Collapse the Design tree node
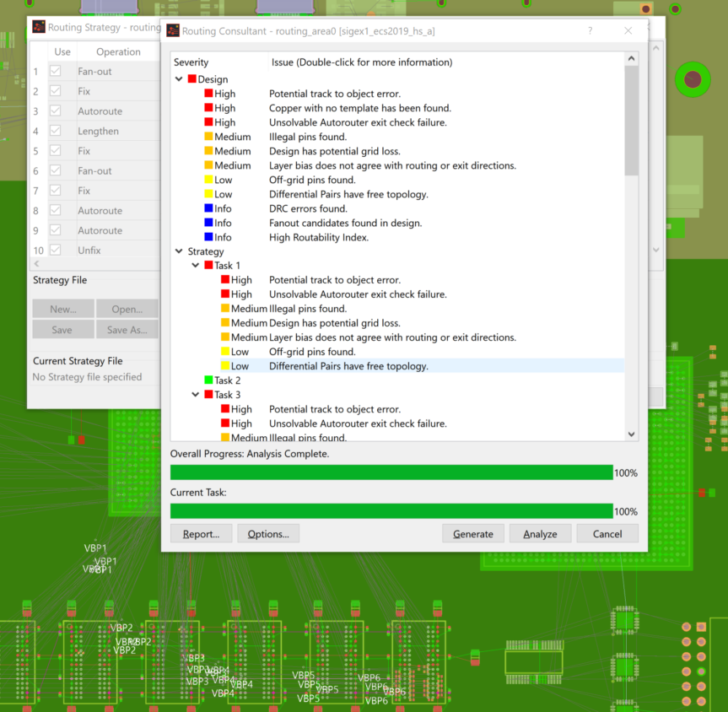The width and height of the screenshot is (728, 712). click(179, 79)
